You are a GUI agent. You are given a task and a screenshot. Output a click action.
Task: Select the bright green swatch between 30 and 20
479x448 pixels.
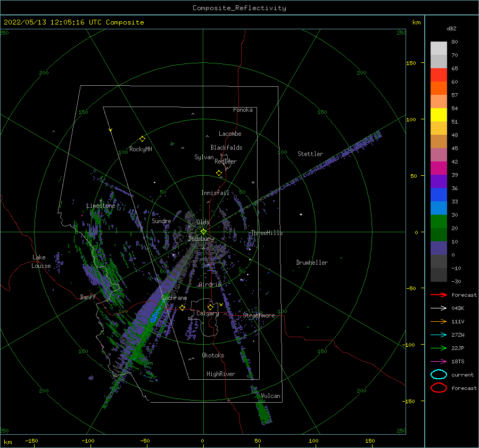(439, 222)
